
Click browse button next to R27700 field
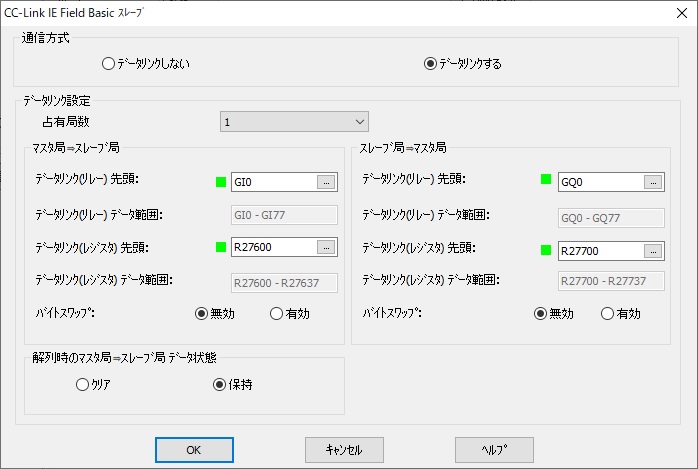[653, 251]
